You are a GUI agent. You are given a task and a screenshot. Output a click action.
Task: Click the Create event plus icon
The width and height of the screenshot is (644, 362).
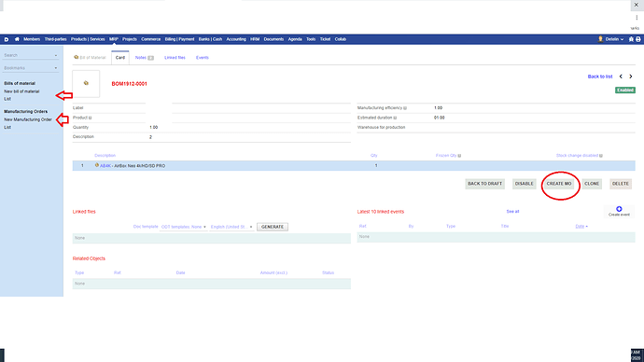click(x=619, y=209)
